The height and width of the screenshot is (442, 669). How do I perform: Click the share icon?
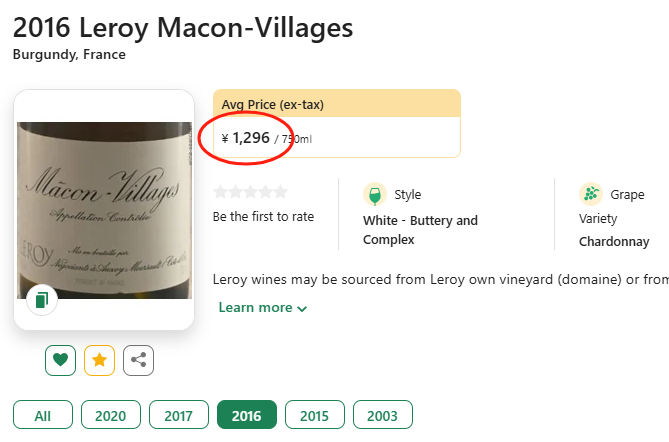tap(139, 360)
